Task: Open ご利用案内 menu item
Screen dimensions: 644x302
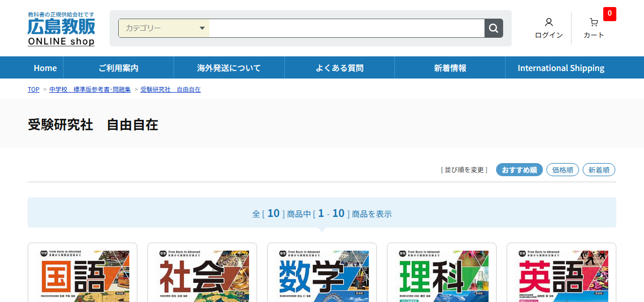Action: tap(118, 67)
